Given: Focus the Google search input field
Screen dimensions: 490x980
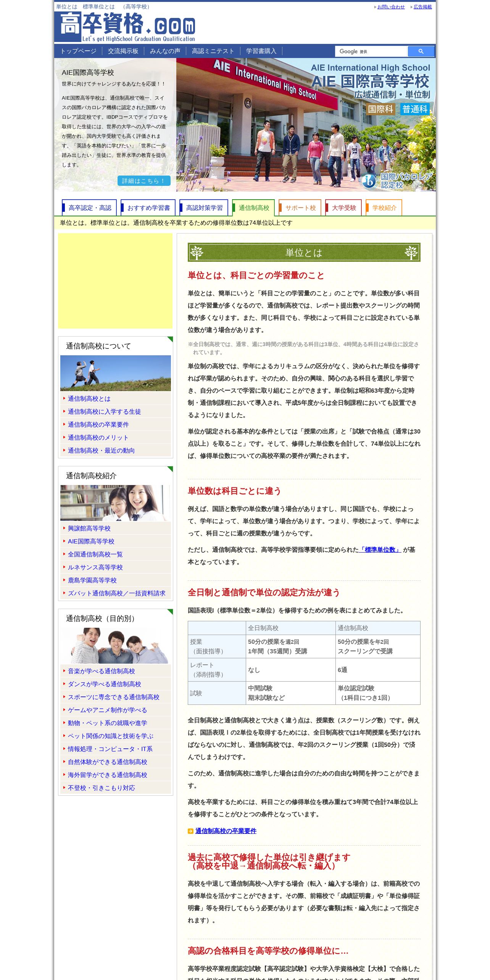Looking at the screenshot, I should coord(371,51).
